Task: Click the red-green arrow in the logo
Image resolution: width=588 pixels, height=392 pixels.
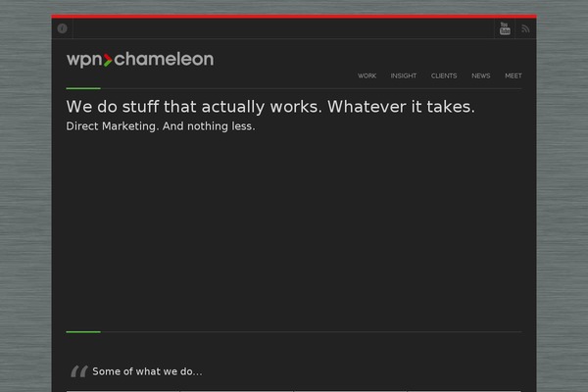Action: (x=108, y=60)
